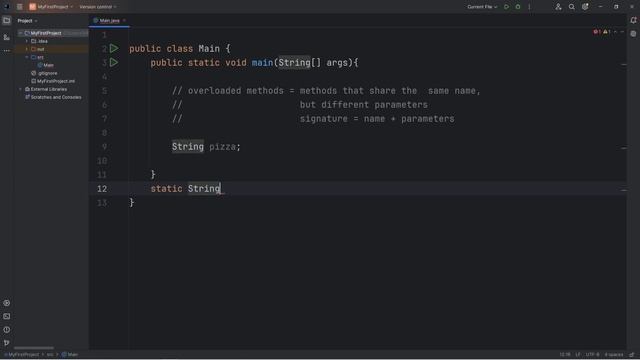This screenshot has height=360, width=640.
Task: Open the Current File run configuration dropdown
Action: 482,7
